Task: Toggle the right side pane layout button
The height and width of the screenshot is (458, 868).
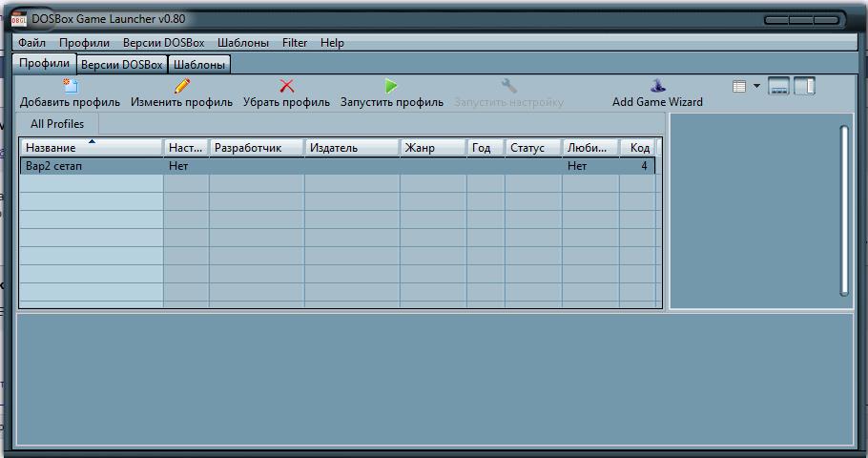Action: [x=805, y=87]
